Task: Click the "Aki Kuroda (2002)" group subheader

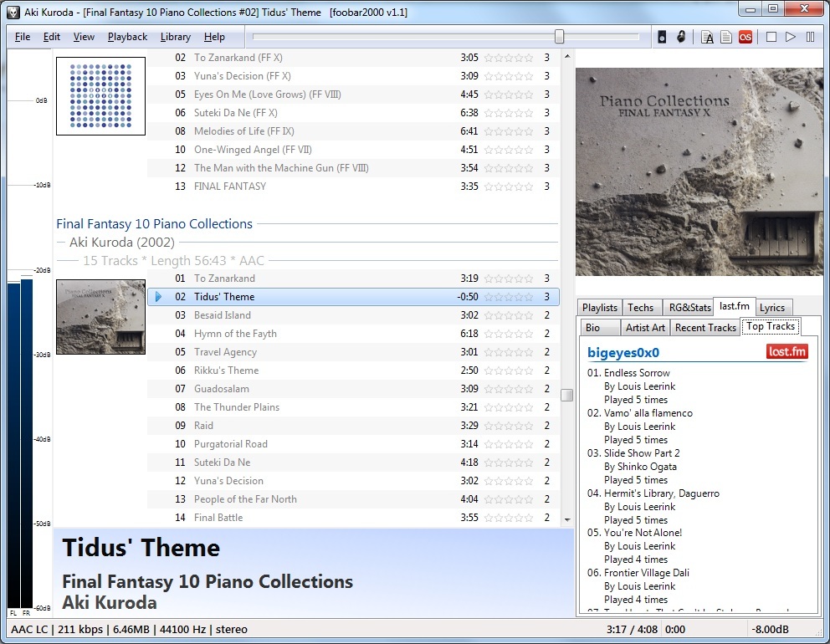Action: pos(122,243)
